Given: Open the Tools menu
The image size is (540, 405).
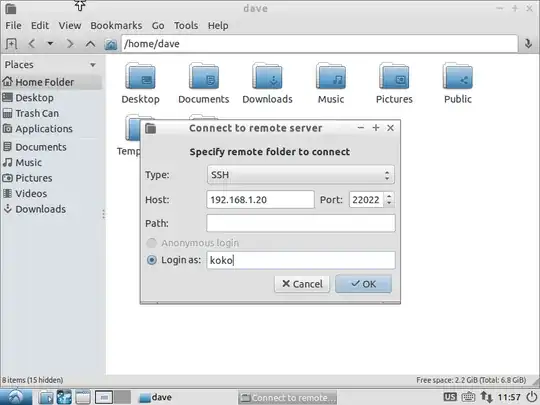Looking at the screenshot, I should click(x=186, y=25).
